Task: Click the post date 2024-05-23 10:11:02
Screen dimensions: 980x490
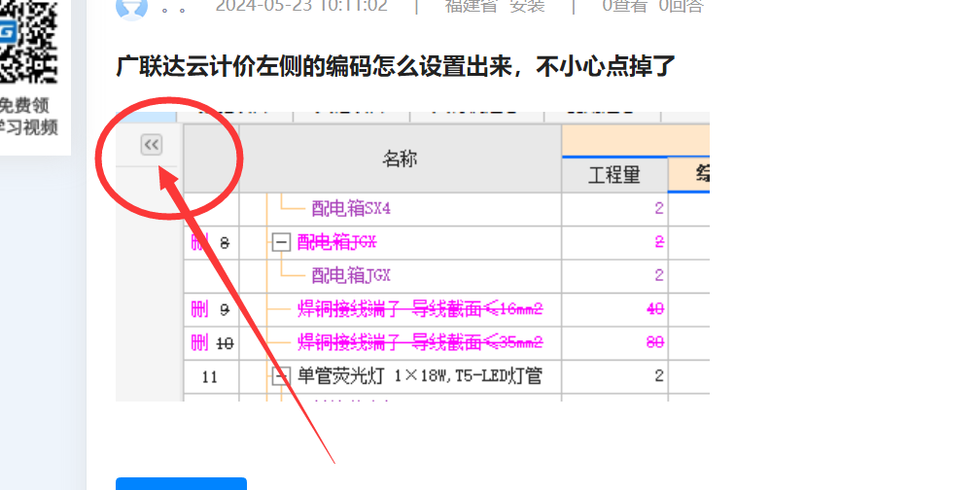Action: point(301,6)
